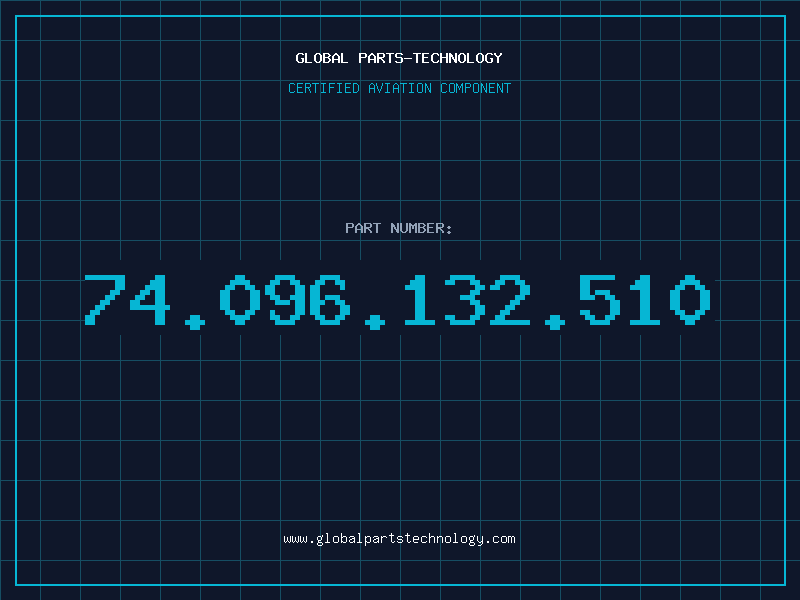Screen dimensions: 800x600
Task: Click the PART NUMBER: label
Action: [x=399, y=228]
